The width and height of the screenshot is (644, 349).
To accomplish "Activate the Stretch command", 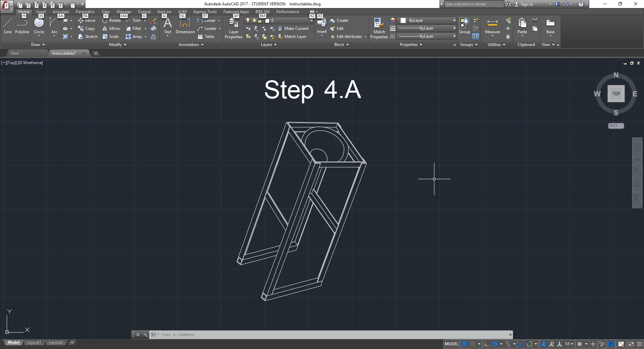I will (88, 37).
